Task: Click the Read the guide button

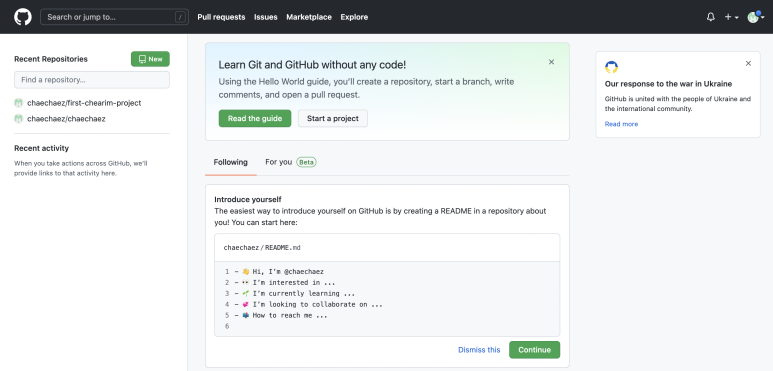Action: [x=255, y=118]
